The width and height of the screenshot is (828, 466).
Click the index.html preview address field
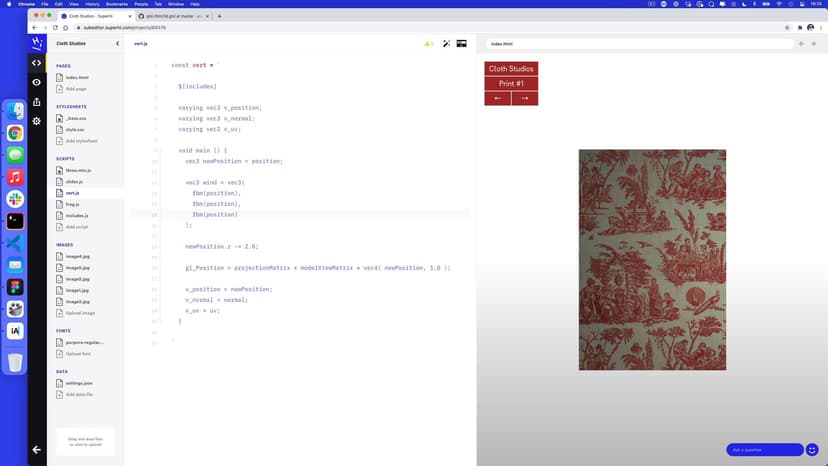pyautogui.click(x=640, y=44)
